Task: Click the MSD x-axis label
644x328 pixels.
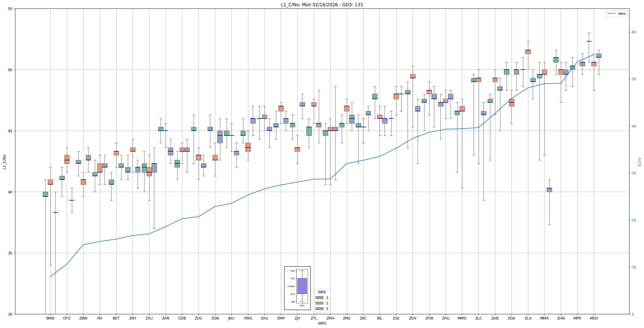Action: 594,318
